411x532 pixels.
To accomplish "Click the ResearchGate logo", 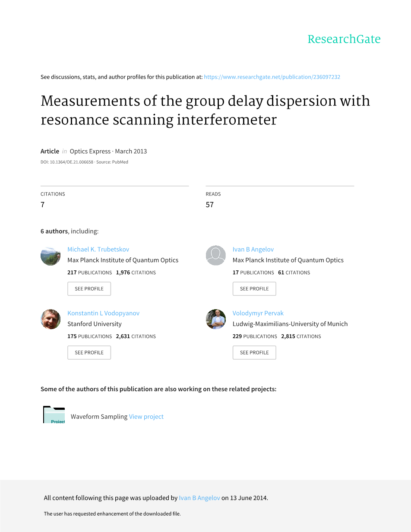I will point(344,39).
